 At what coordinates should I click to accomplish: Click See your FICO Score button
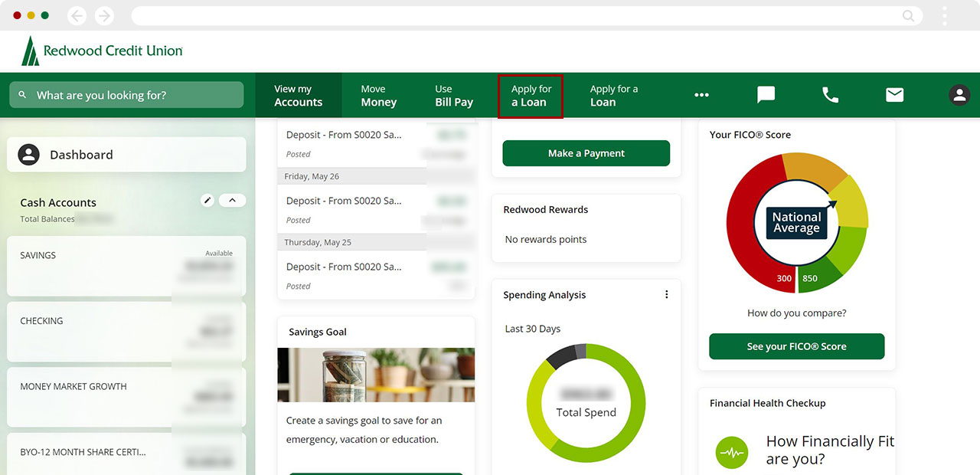pyautogui.click(x=796, y=346)
